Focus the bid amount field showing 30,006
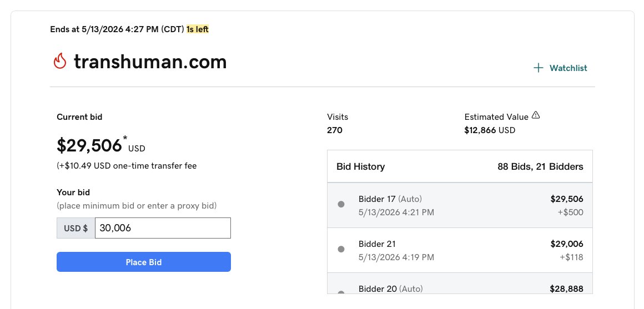The height and width of the screenshot is (309, 644). point(163,228)
